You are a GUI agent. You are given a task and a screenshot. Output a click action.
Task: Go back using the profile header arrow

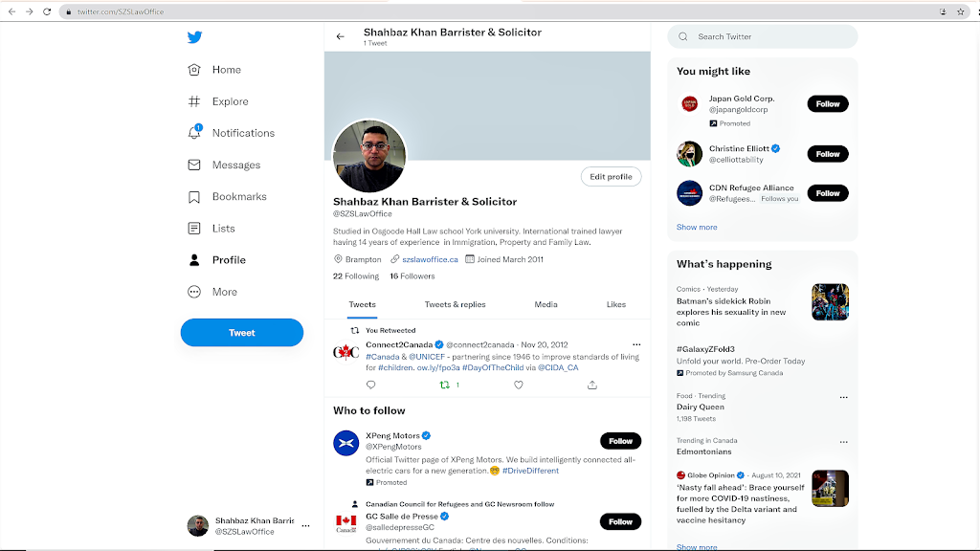click(340, 37)
